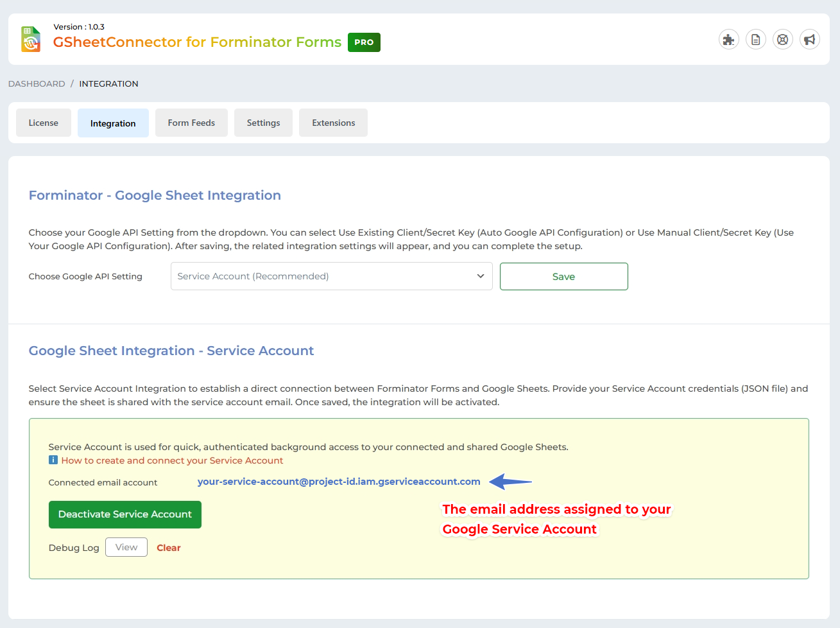The height and width of the screenshot is (628, 840).
Task: Click the puzzle piece plugin icon
Action: point(728,40)
